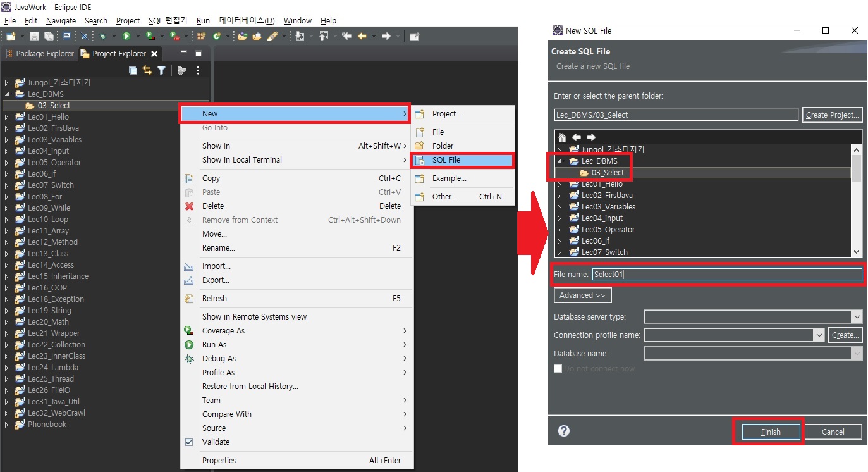Click the yellow Back navigation arrow

click(x=362, y=36)
